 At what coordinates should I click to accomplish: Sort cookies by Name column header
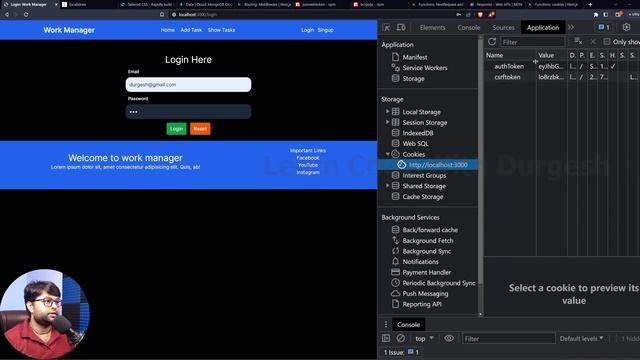click(510, 55)
